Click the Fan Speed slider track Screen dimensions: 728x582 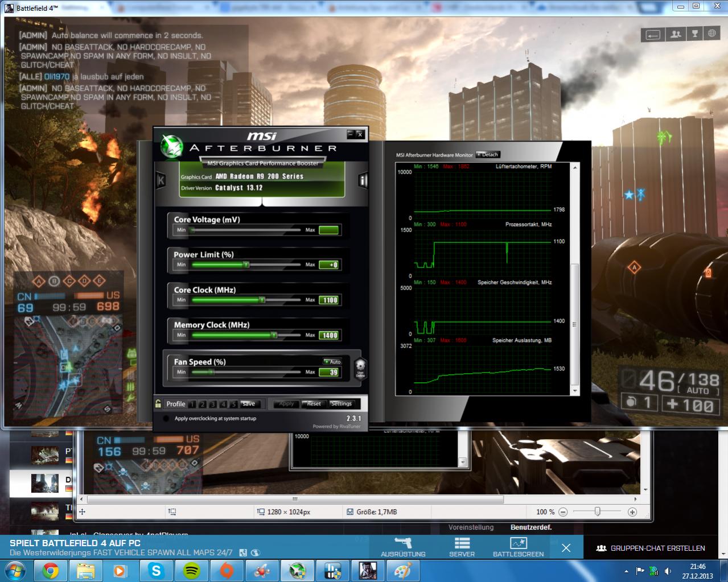(246, 372)
